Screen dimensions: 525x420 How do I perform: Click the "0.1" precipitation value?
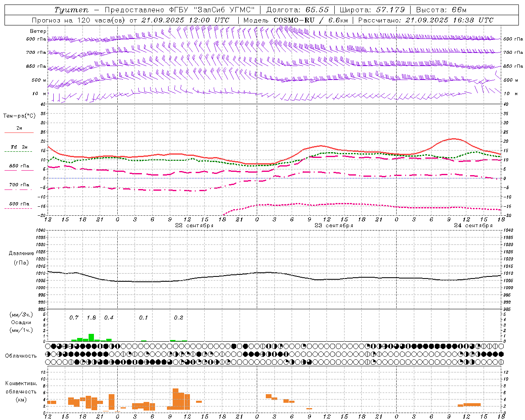(x=143, y=318)
